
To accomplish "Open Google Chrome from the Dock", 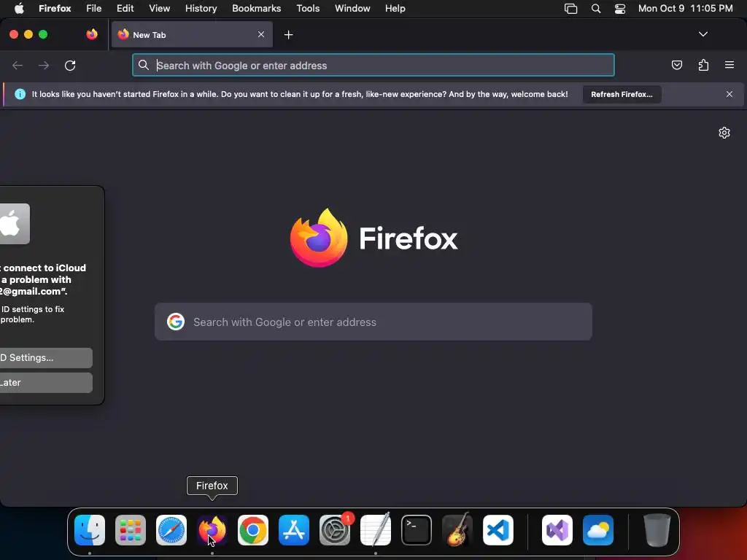I will click(253, 530).
